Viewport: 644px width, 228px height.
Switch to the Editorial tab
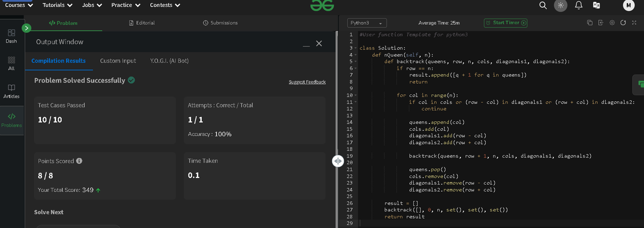click(142, 23)
